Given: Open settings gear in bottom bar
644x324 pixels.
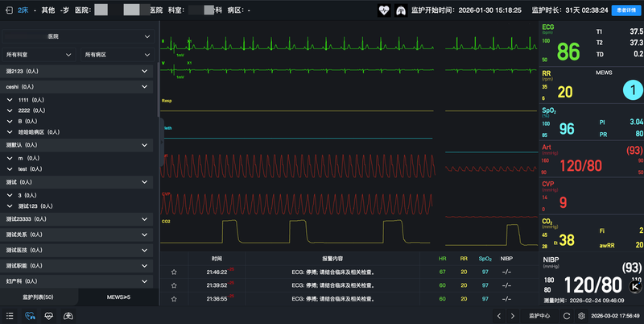Looking at the screenshot, I should pos(581,315).
